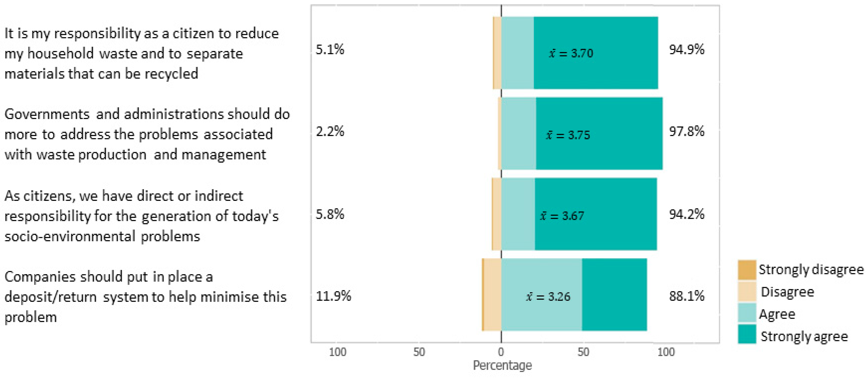Screen dimensions: 868x379
Task: Click the mean value 3.70 label
Action: [x=571, y=53]
